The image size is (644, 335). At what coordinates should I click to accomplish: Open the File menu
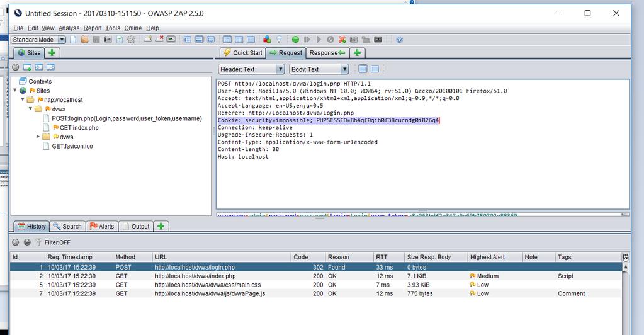tap(18, 28)
